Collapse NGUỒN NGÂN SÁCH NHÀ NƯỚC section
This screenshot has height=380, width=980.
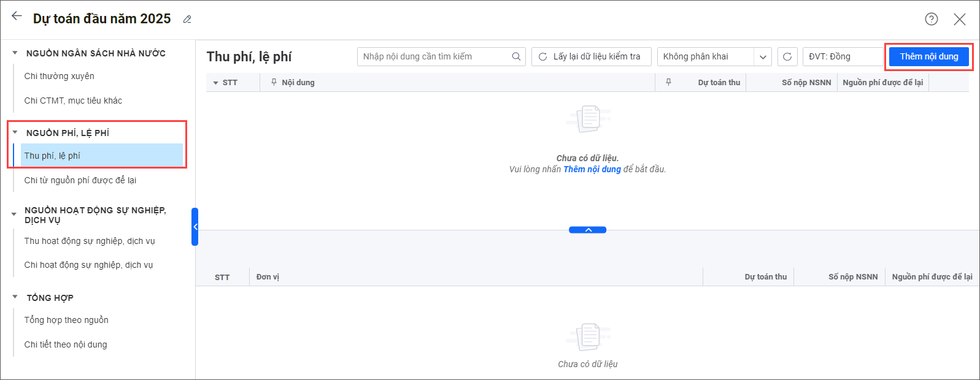[15, 53]
